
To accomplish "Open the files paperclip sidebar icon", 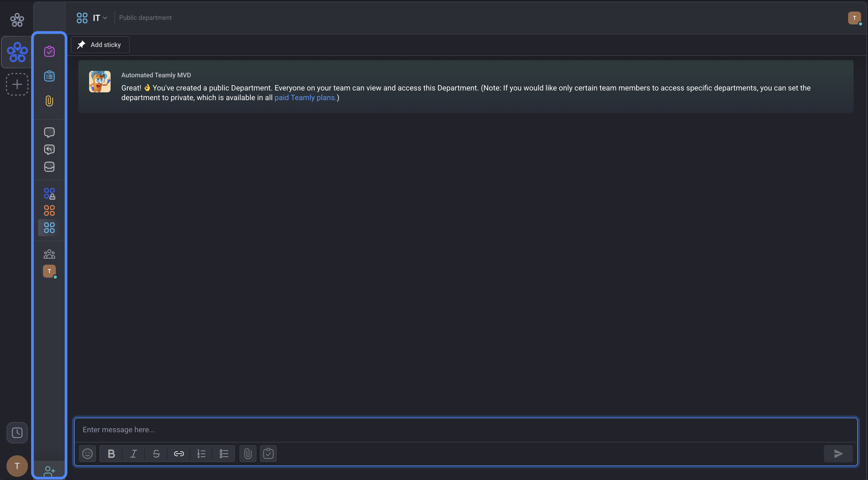I will pos(49,101).
